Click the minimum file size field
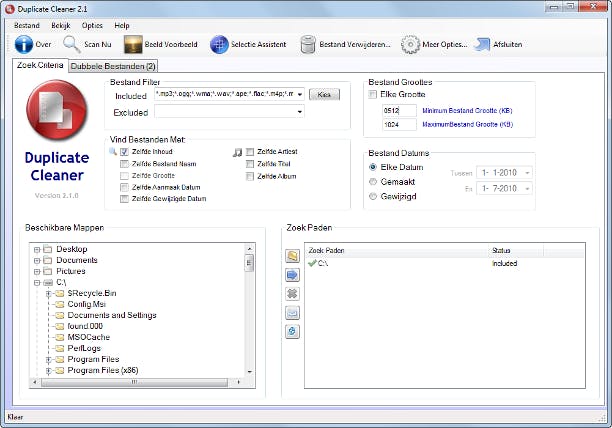The height and width of the screenshot is (428, 612). [399, 110]
